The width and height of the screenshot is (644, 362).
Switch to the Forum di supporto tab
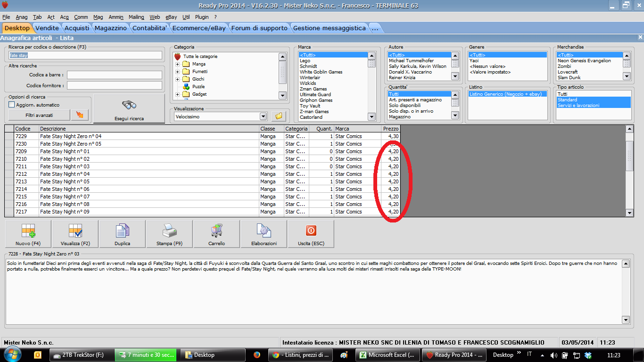[259, 28]
